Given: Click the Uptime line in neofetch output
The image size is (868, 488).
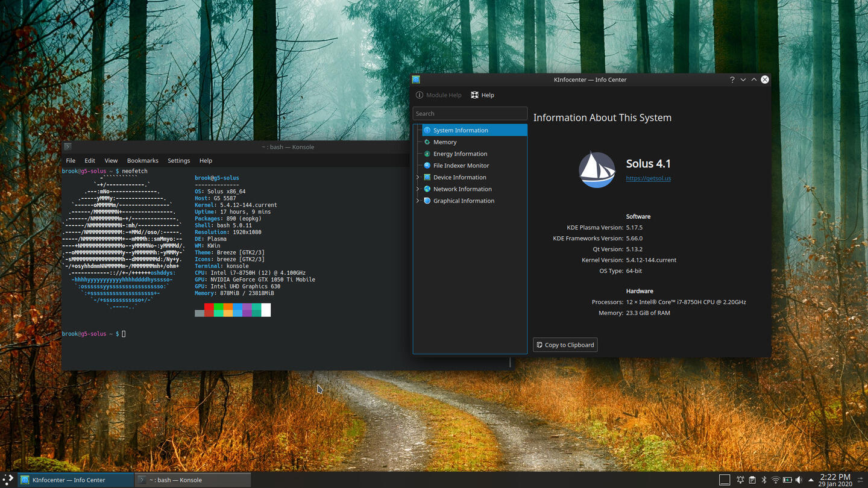Looking at the screenshot, I should tap(233, 212).
